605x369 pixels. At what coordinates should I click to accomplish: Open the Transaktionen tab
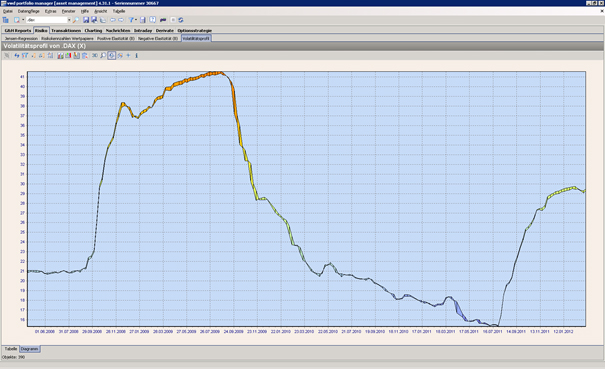coord(66,30)
